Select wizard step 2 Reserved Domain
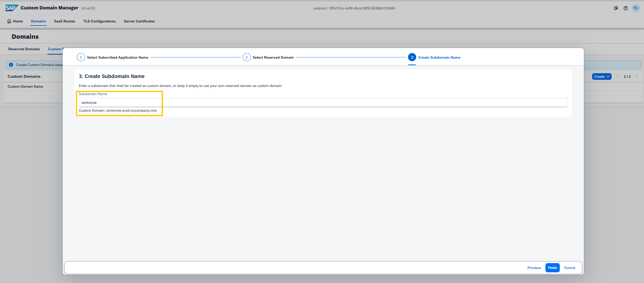 [268, 57]
